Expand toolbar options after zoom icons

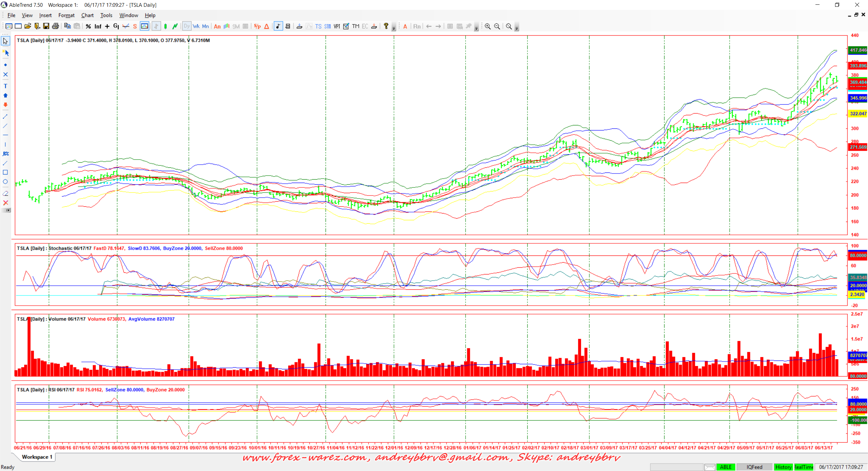point(517,28)
